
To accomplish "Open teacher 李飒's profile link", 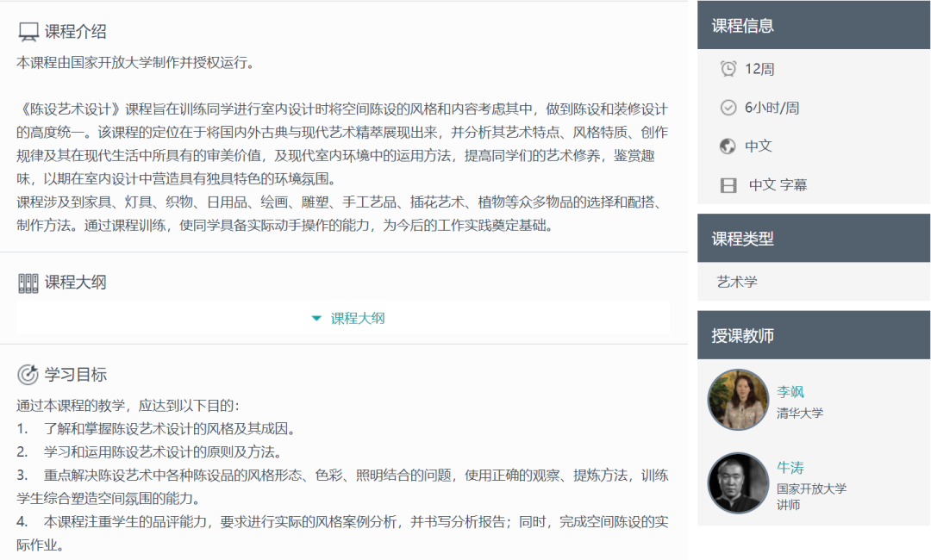I will click(x=790, y=392).
